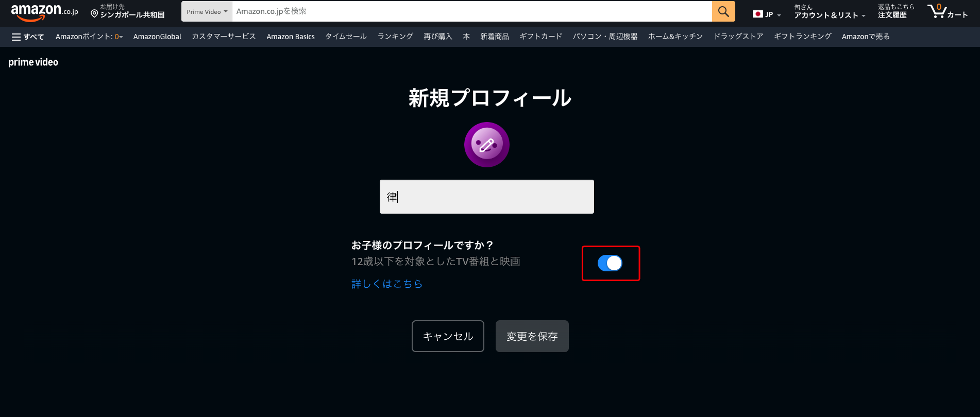
Task: Expand the Amazonポイント dropdown
Action: 89,37
